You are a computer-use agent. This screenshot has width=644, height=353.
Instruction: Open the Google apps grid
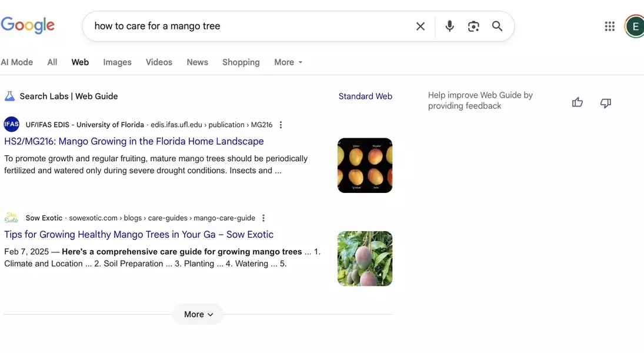[x=610, y=26]
